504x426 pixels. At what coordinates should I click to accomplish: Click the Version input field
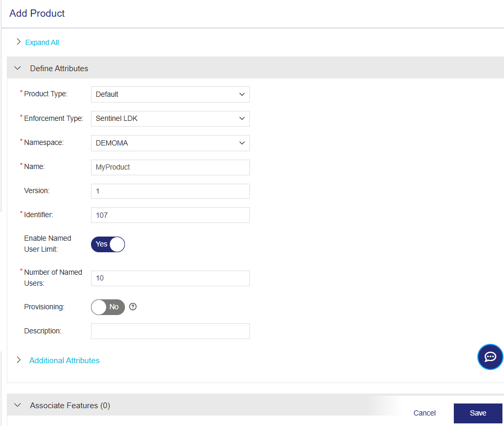[170, 192]
